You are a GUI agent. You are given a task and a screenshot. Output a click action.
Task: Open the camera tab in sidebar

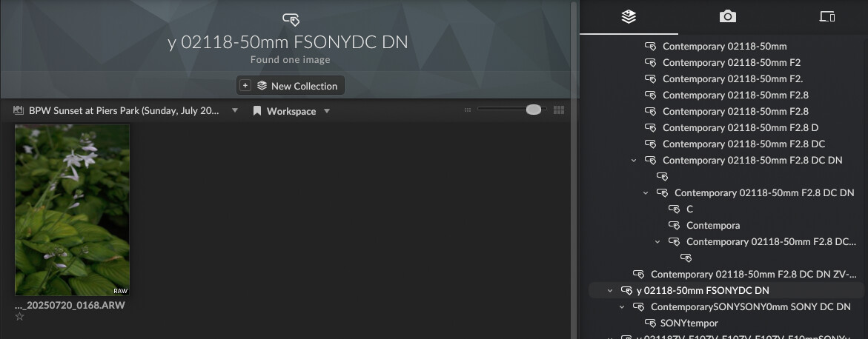tap(727, 16)
